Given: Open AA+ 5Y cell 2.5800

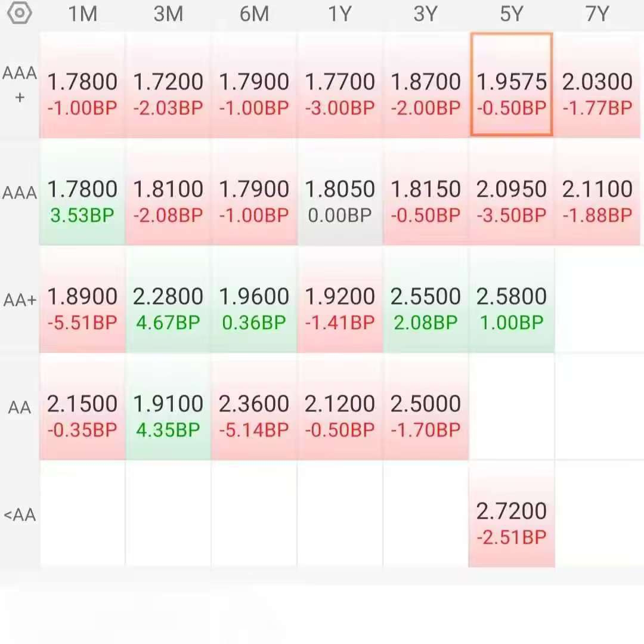Looking at the screenshot, I should click(512, 299).
